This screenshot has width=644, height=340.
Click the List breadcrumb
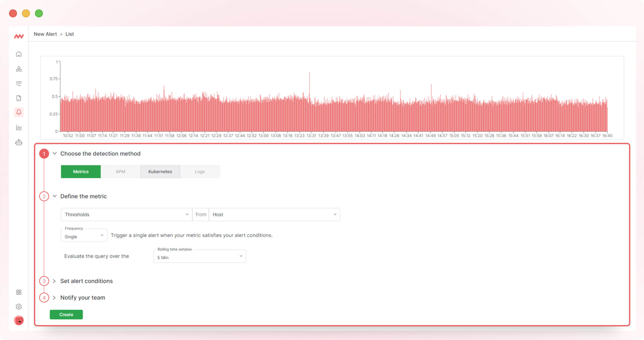click(70, 34)
